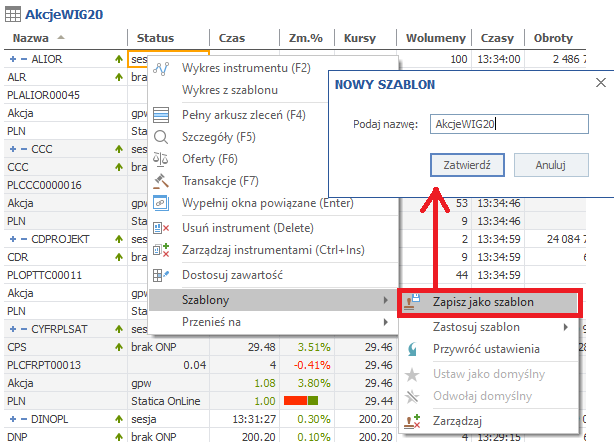Collapse DINOPL row with minus icon
The width and height of the screenshot is (615, 446).
24,419
